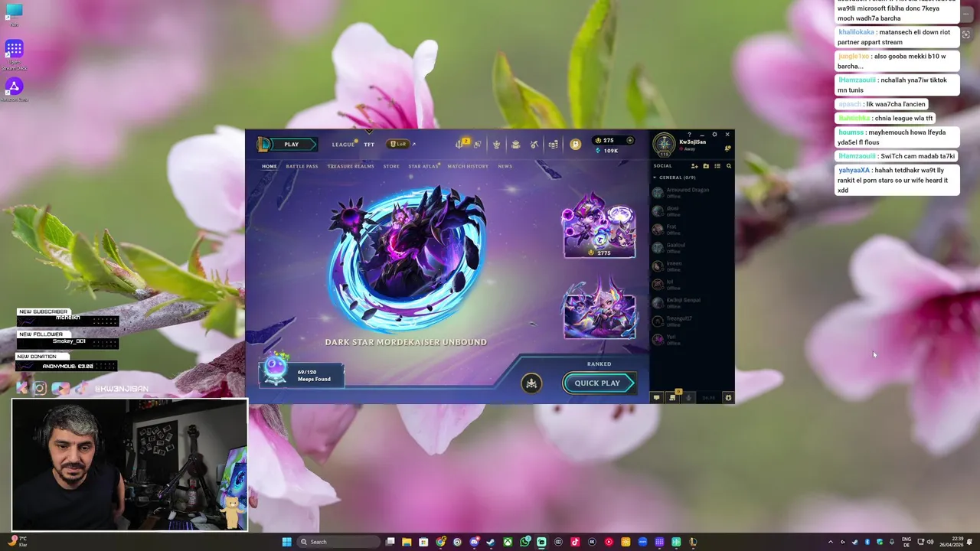Click the new folder icon in Social
Viewport: 980px width, 551px height.
(706, 166)
